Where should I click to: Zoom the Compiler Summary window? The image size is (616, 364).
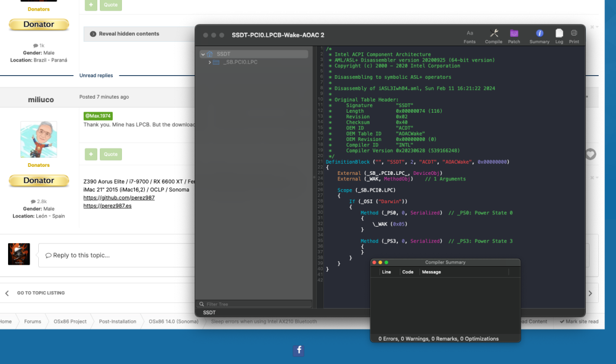click(386, 262)
